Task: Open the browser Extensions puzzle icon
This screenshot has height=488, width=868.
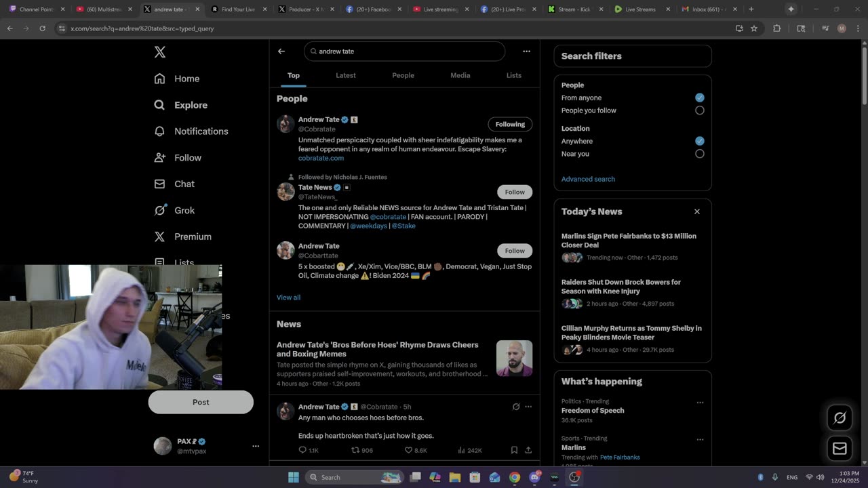Action: 777,28
